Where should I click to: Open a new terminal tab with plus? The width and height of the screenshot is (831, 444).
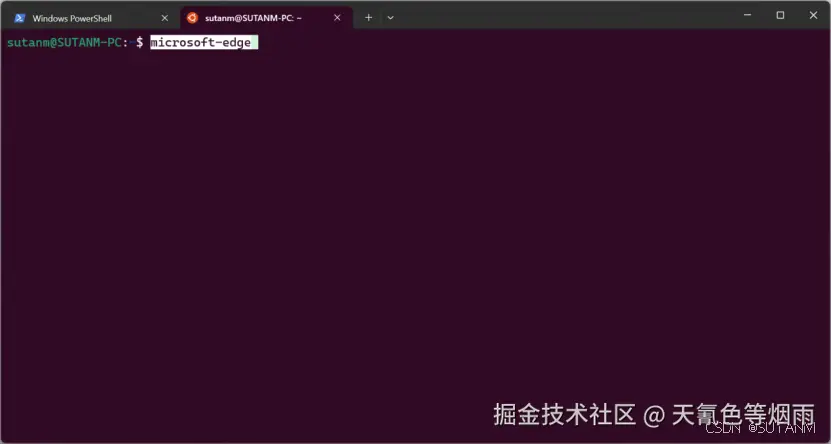click(x=368, y=17)
